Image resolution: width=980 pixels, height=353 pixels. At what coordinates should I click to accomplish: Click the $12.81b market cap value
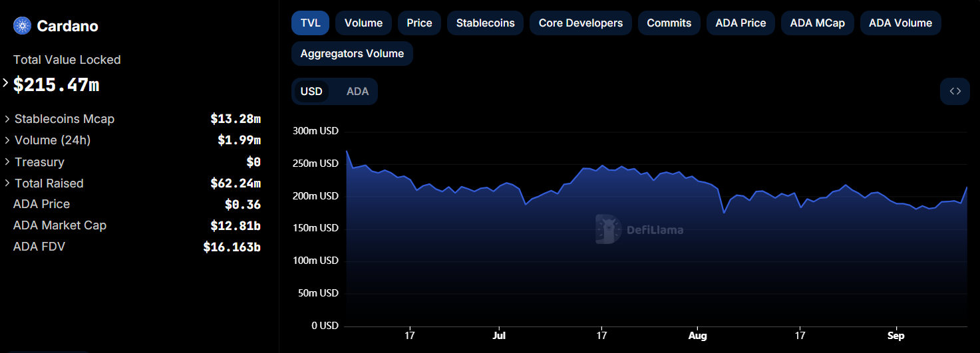pyautogui.click(x=236, y=226)
